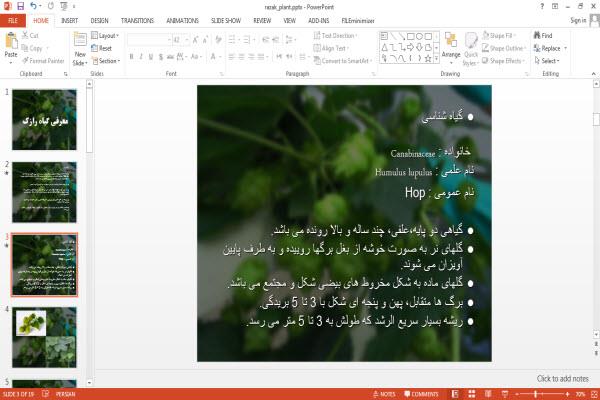Click the notes area Click to add notes
Image resolution: width=600 pixels, height=400 pixels.
[x=562, y=379]
